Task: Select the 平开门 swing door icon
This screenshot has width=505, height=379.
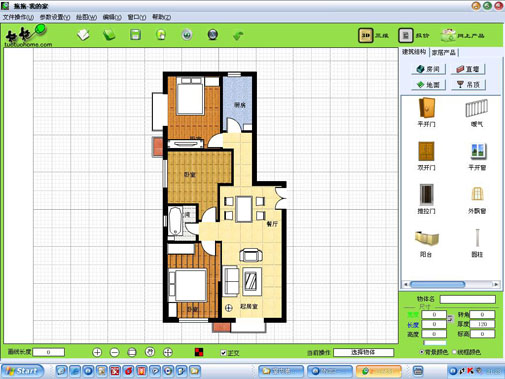Action: pos(427,107)
